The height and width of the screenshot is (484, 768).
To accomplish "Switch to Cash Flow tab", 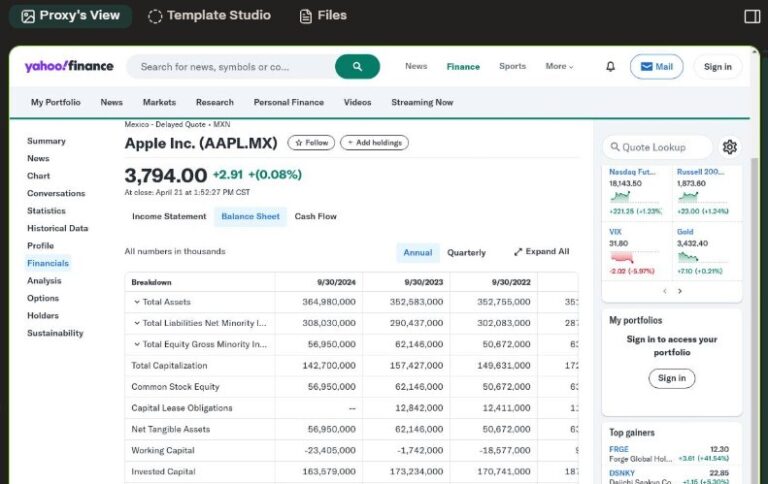I will [x=315, y=217].
